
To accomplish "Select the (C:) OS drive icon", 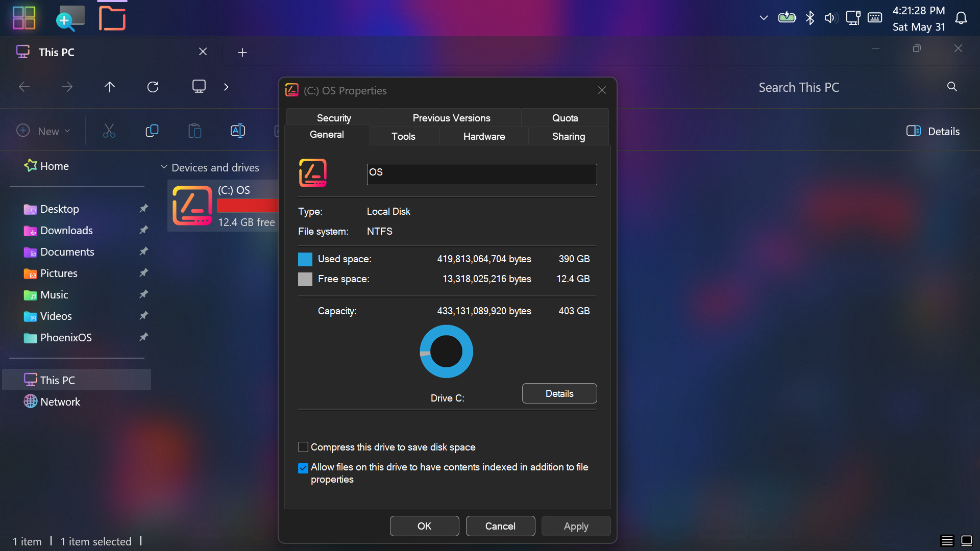I will click(192, 206).
